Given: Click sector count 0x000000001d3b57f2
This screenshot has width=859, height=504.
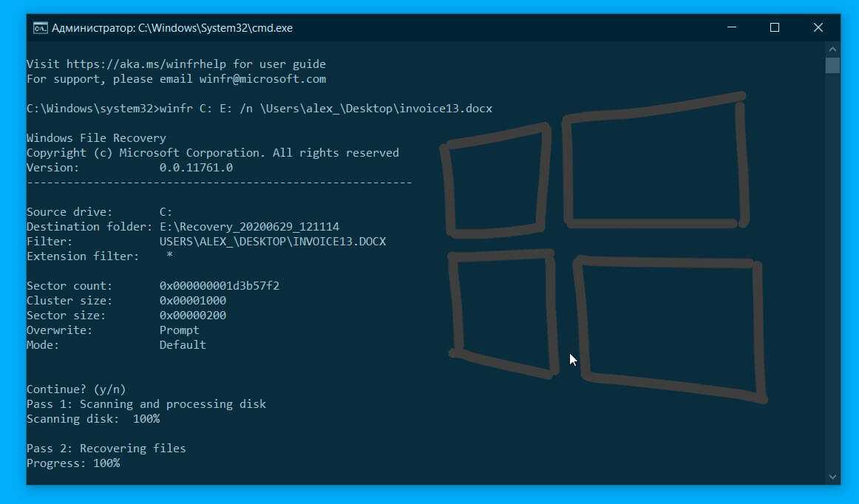Looking at the screenshot, I should 219,286.
